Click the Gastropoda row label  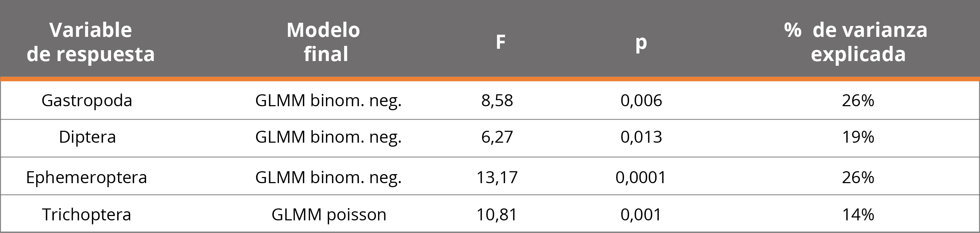(87, 101)
